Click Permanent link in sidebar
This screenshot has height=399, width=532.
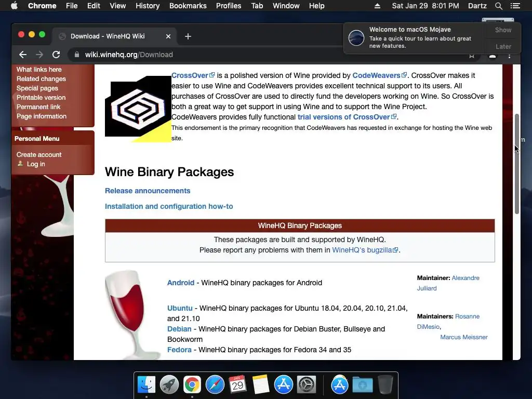pyautogui.click(x=38, y=107)
